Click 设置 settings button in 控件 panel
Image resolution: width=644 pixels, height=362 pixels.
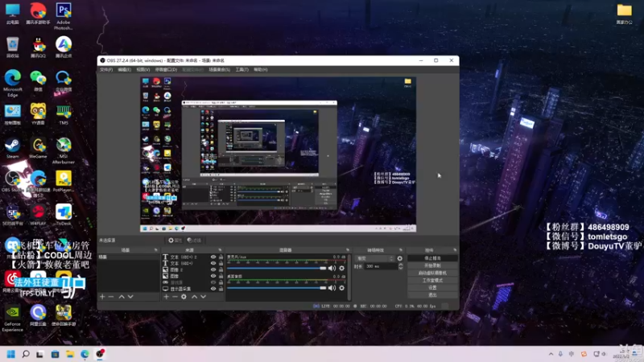[x=432, y=288]
